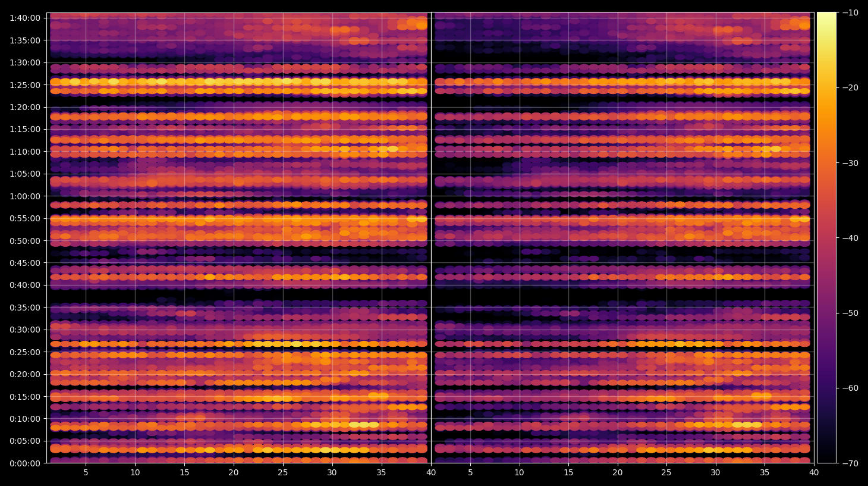Select x-axis label 15 under right plot

pyautogui.click(x=568, y=473)
